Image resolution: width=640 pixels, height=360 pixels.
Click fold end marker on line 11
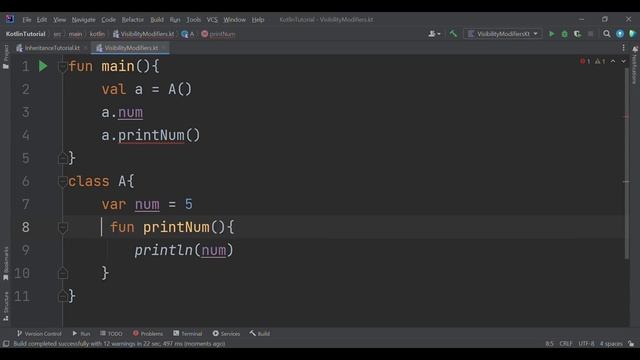coord(62,296)
